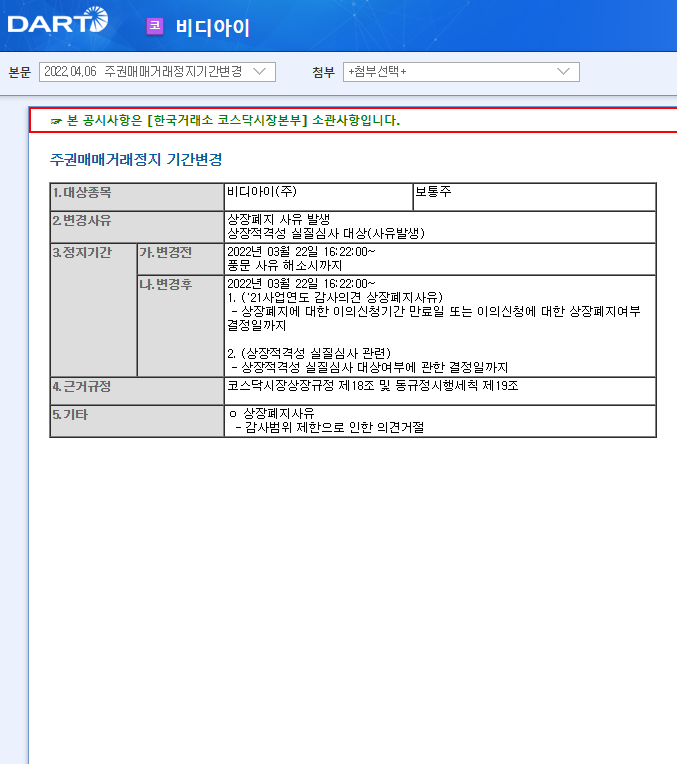This screenshot has width=677, height=764.
Task: Select the 2.변경사유 header cell
Action: 137,227
